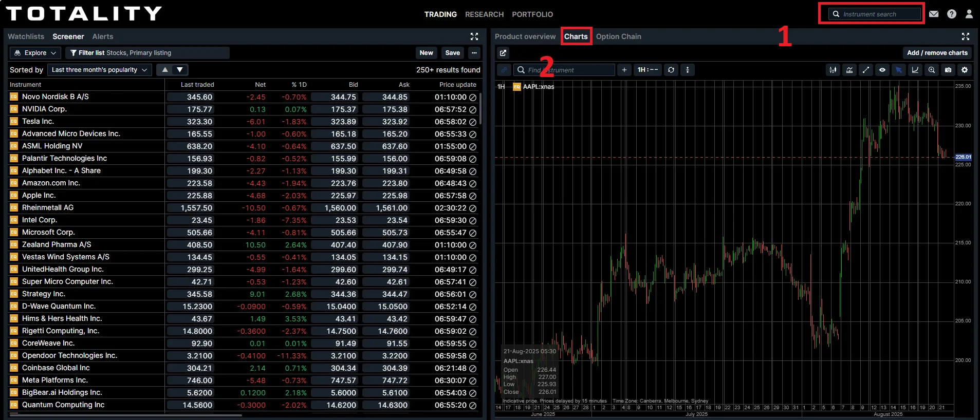Switch to the Alerts tab
This screenshot has width=980, height=420.
(x=103, y=36)
